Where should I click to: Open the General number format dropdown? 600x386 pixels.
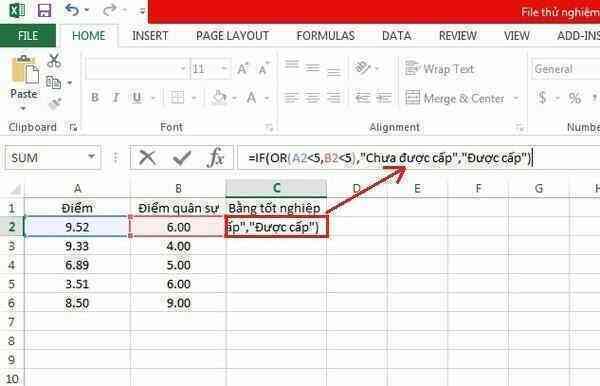click(566, 69)
